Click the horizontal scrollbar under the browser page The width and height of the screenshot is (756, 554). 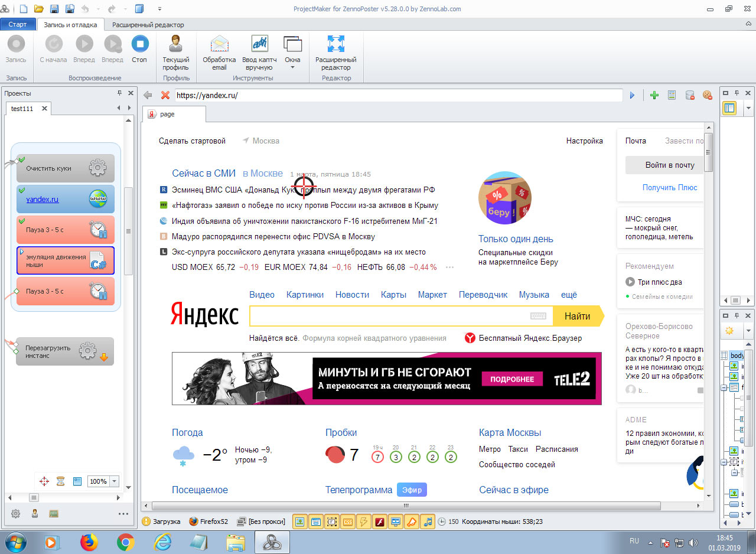[406, 506]
